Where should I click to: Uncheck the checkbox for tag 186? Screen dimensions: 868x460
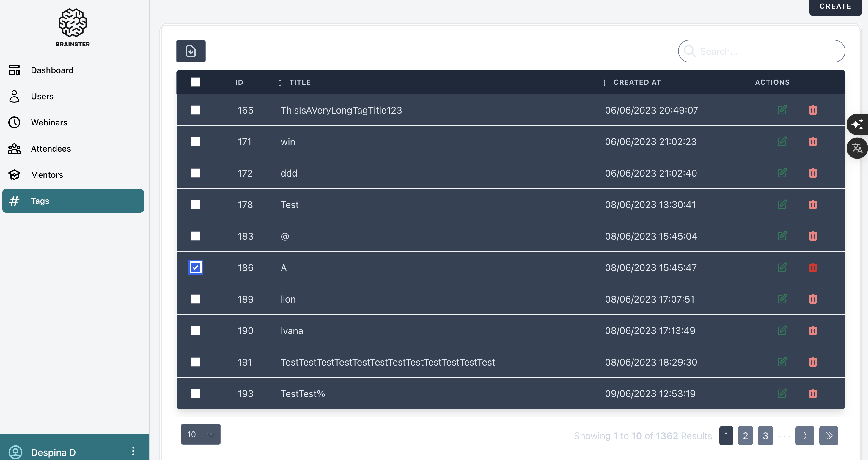[x=195, y=268]
